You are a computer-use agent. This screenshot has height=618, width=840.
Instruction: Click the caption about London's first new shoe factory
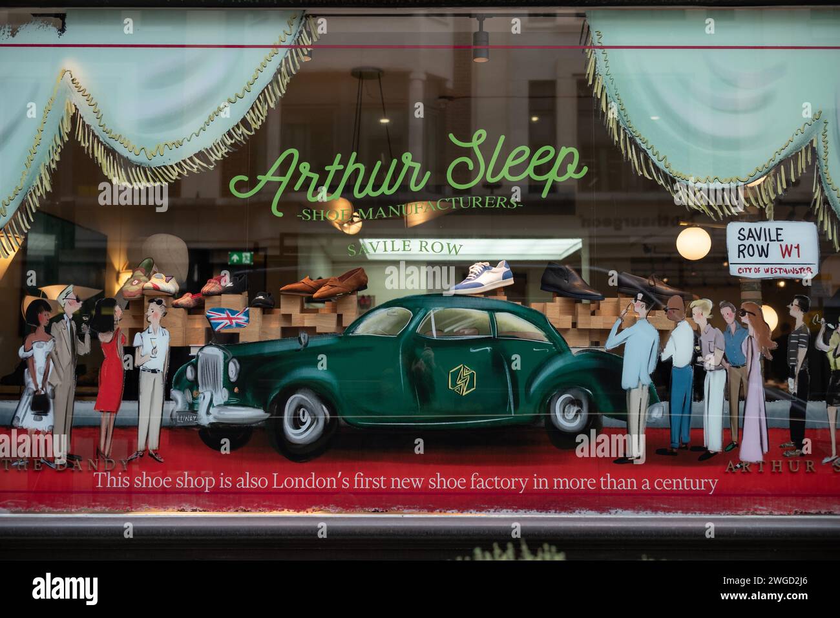point(406,482)
